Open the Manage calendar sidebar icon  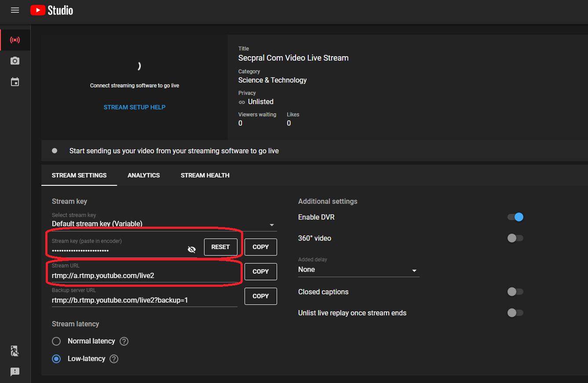[15, 82]
